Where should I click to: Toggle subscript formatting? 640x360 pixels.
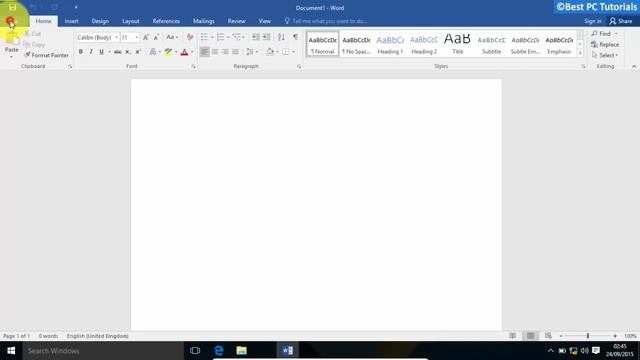tap(128, 52)
